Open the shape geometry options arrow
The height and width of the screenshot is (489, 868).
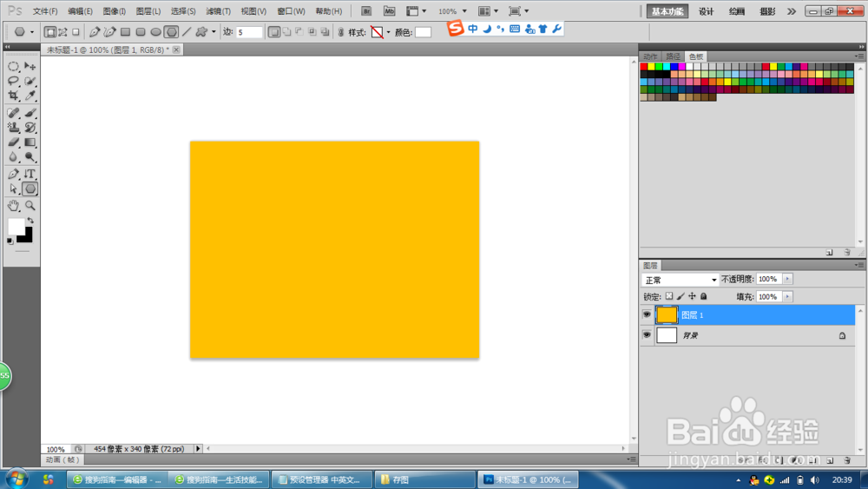point(214,32)
